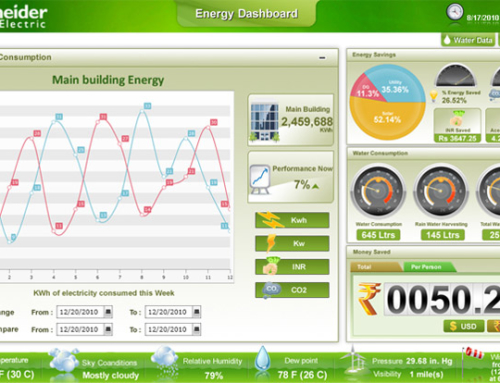Select the INR metric button
This screenshot has width=500, height=383.
pyautogui.click(x=292, y=267)
